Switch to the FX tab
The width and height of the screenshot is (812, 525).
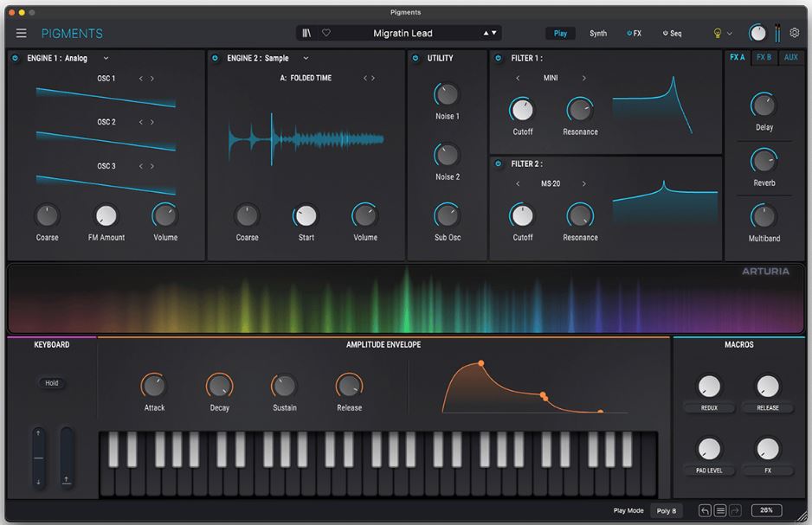click(x=634, y=33)
